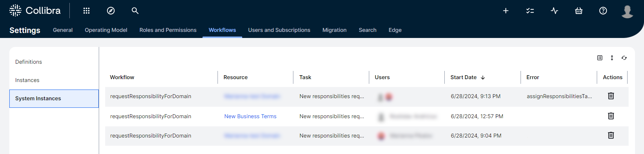Select Definitions in the sidebar

[x=29, y=62]
